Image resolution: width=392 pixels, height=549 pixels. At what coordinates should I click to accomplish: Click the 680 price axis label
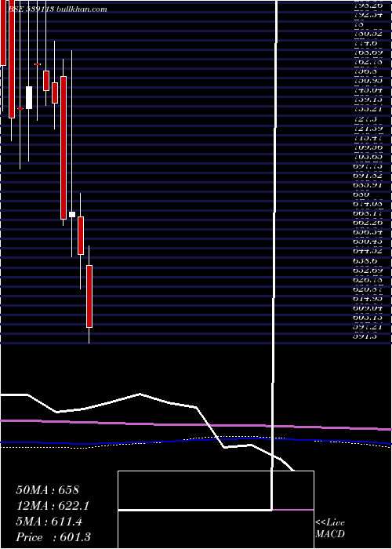pos(361,195)
